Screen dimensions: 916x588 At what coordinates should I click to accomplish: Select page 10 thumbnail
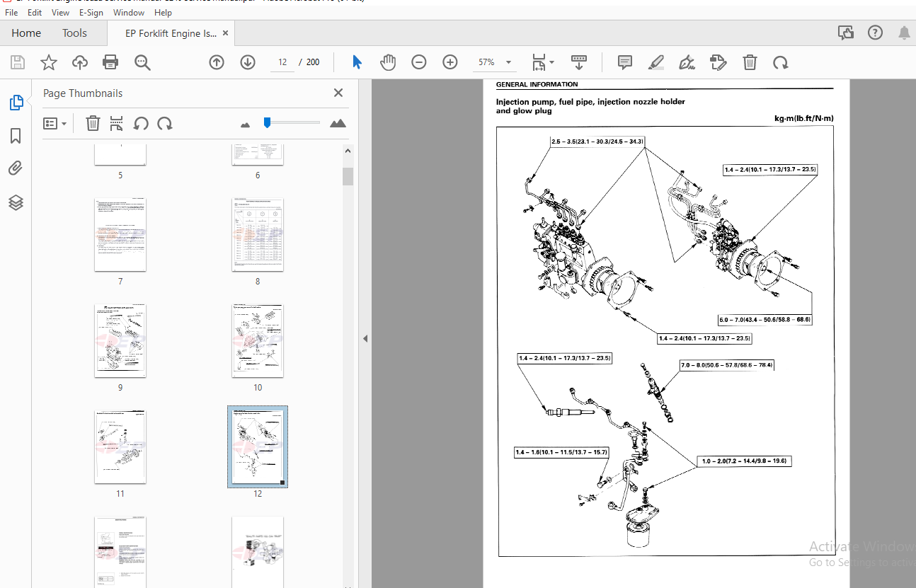click(x=258, y=341)
